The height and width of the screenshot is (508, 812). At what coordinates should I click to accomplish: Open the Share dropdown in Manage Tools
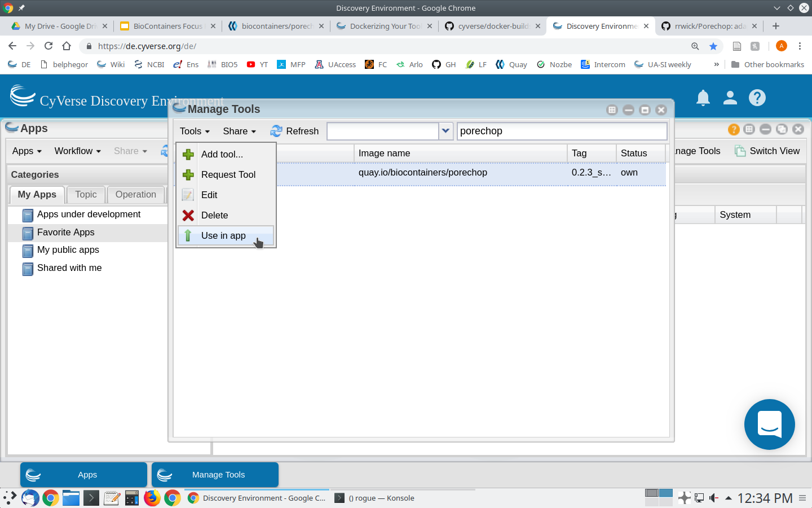[x=239, y=131]
